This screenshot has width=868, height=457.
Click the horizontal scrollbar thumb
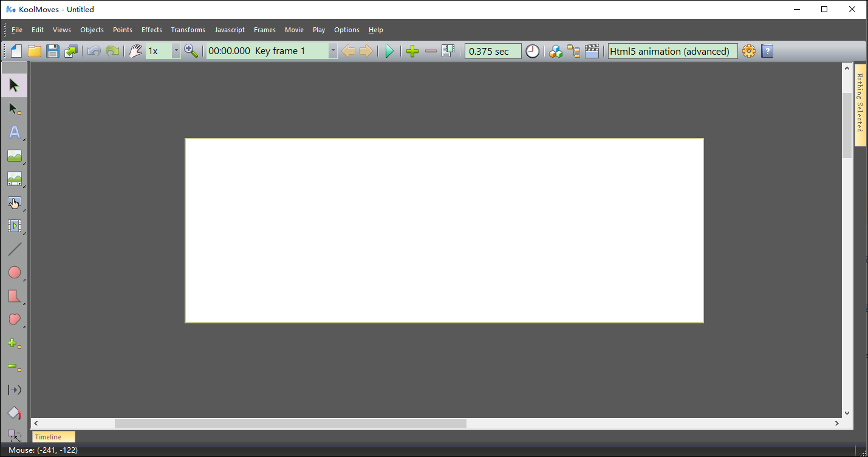click(290, 423)
